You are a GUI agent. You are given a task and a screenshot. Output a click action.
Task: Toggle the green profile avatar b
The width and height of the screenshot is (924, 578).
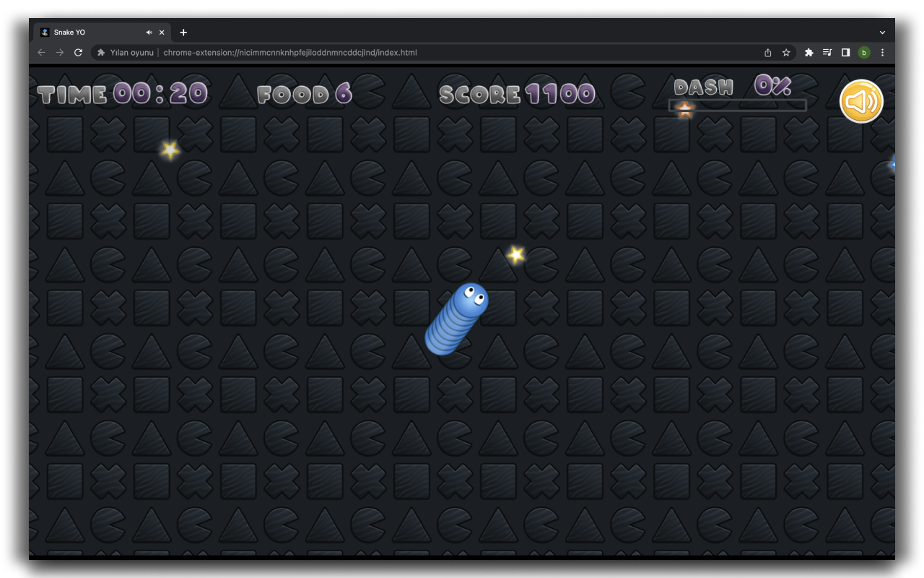(863, 52)
